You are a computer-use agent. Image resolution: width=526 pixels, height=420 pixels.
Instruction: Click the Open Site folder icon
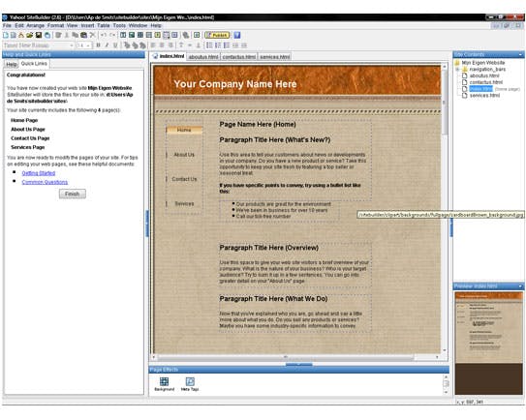click(x=29, y=35)
